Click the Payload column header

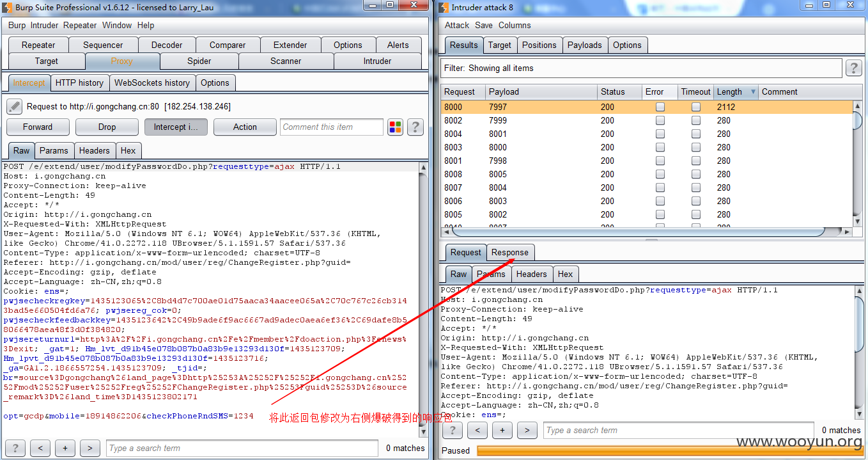[541, 92]
